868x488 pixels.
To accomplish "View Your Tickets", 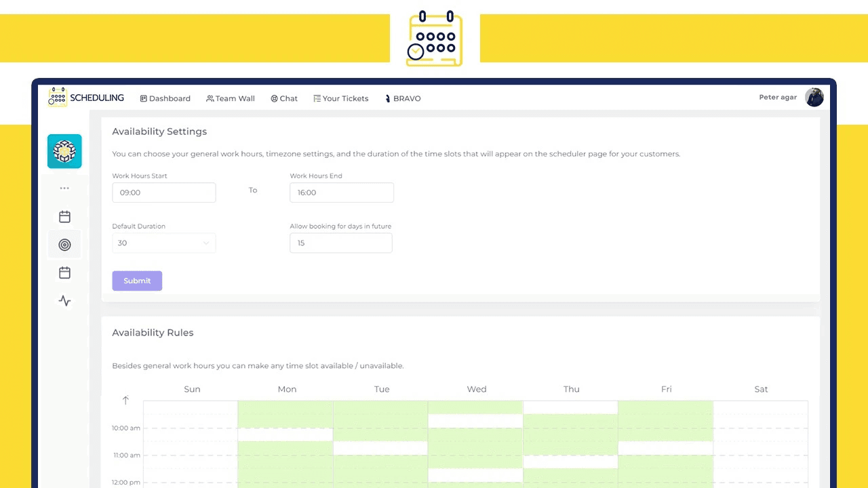I will (x=340, y=98).
